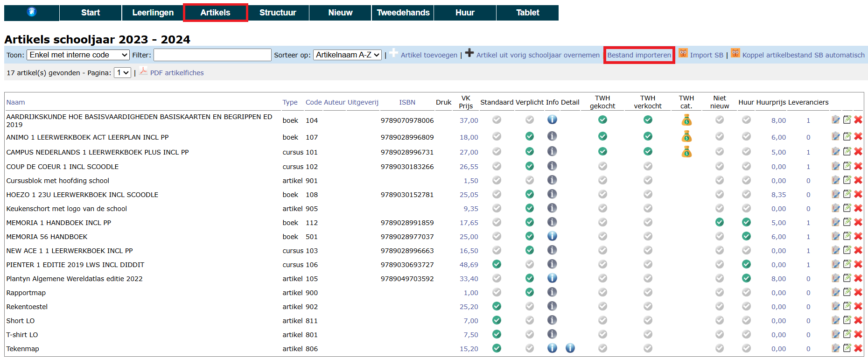Click the home globe icon in navigation bar
The height and width of the screenshot is (360, 868).
pos(32,12)
